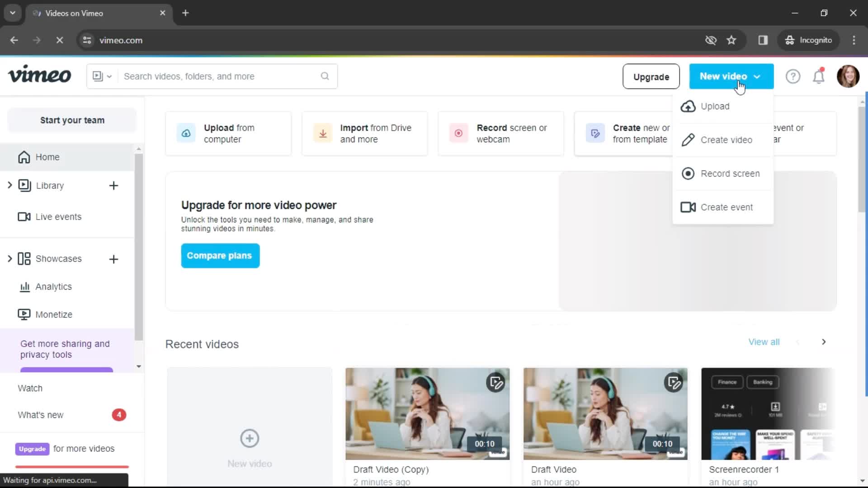Go to next recent videos arrow
868x488 pixels.
[x=824, y=342]
